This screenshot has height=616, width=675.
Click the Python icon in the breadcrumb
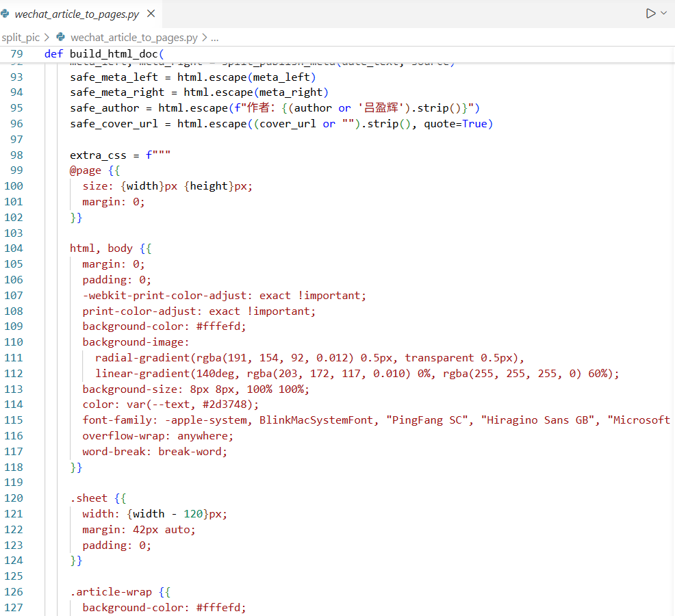(x=61, y=37)
